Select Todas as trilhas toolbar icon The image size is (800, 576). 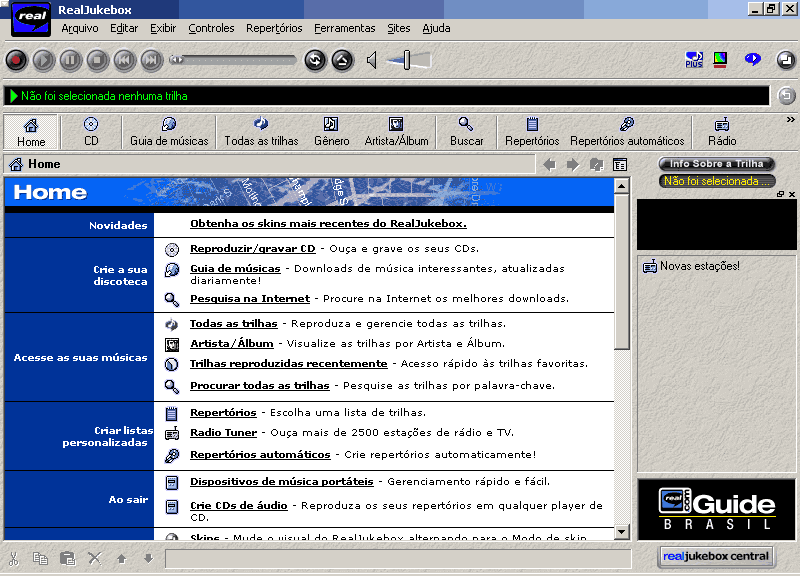261,131
